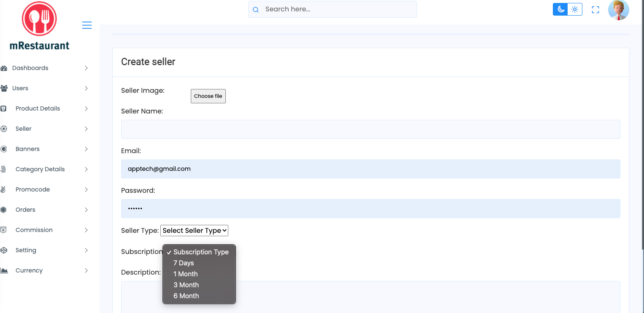
Task: Click the Orders sidebar icon
Action: click(x=3, y=210)
